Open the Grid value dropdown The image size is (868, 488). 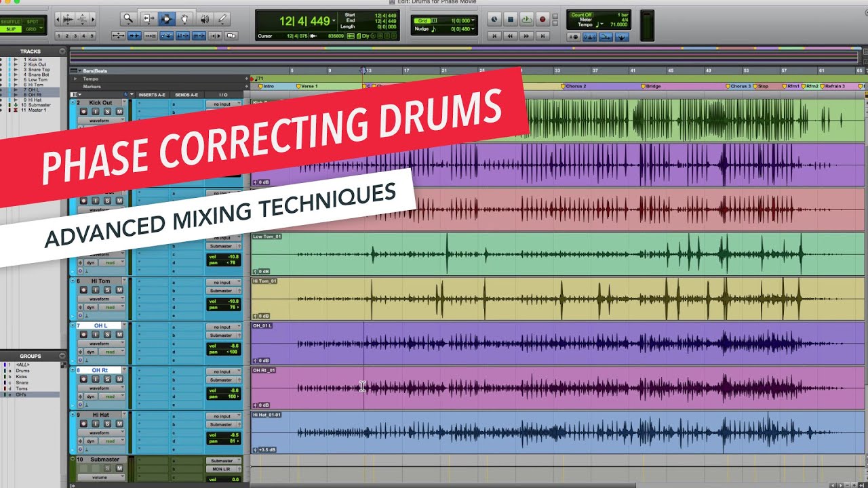pos(473,21)
